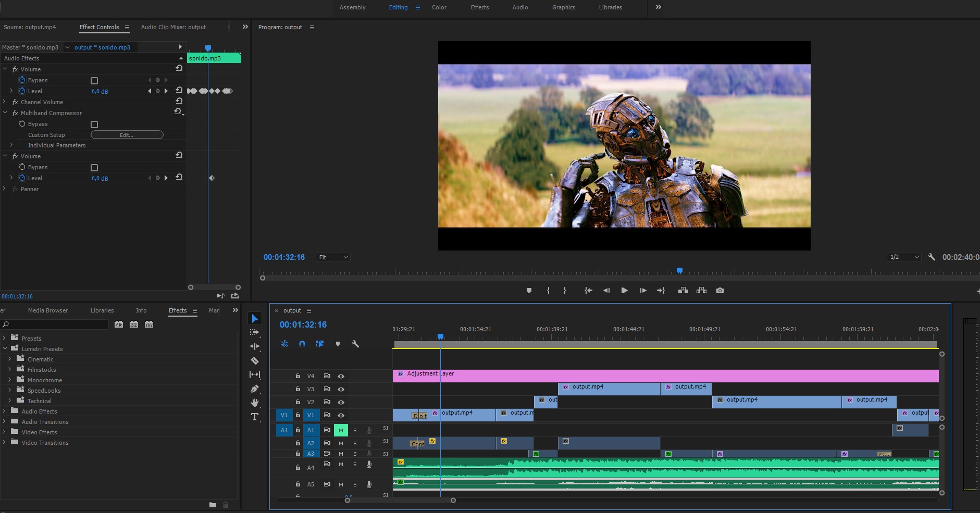980x513 pixels.
Task: Click Adjustment Layer clip on V4
Action: pyautogui.click(x=665, y=376)
